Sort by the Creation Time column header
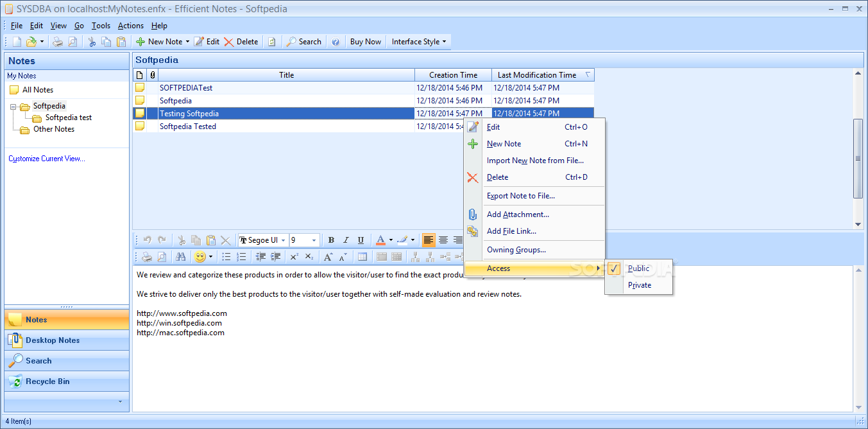This screenshot has width=868, height=429. tap(453, 75)
